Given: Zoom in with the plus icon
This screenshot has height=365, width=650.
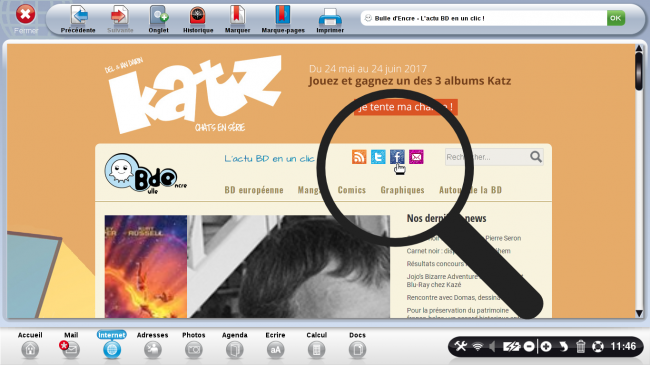Looking at the screenshot, I should point(546,346).
